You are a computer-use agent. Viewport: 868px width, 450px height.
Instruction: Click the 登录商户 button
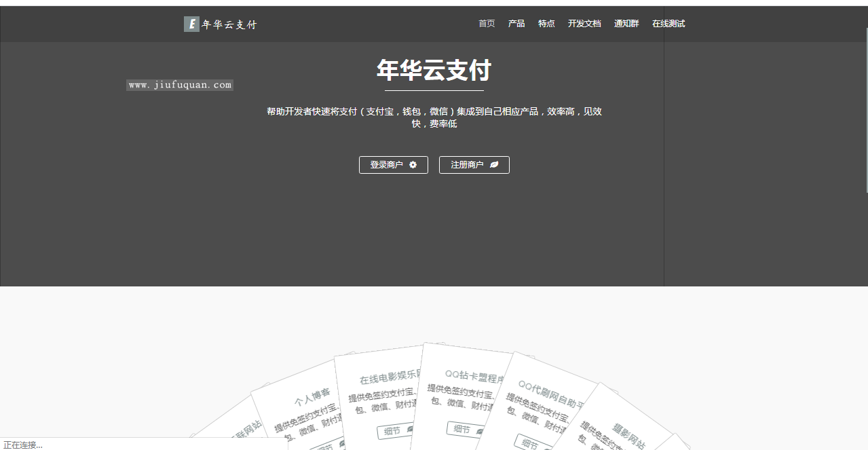394,165
